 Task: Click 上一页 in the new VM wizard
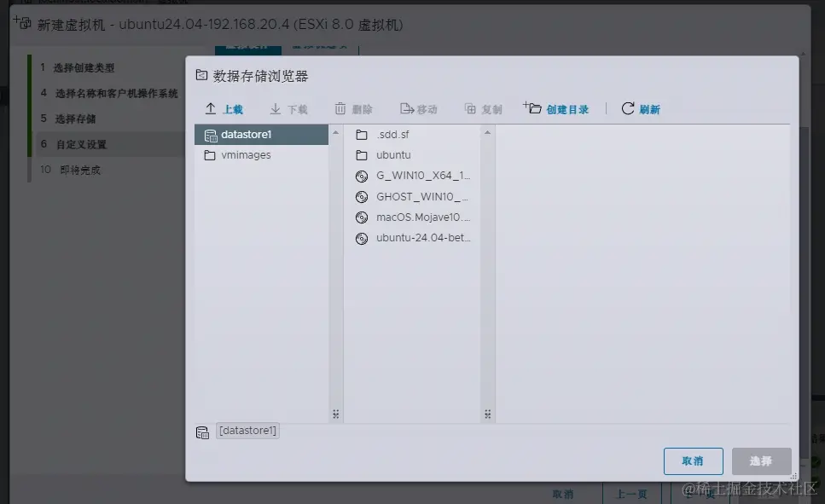pyautogui.click(x=631, y=494)
